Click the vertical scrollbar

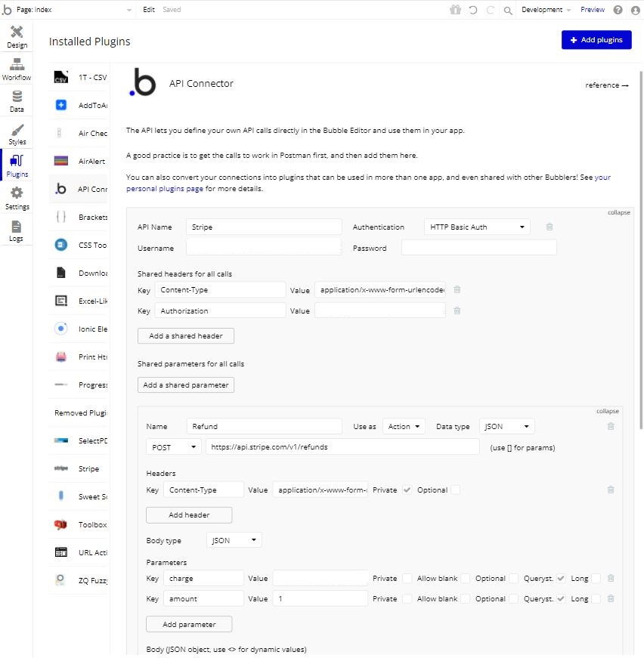(641, 250)
